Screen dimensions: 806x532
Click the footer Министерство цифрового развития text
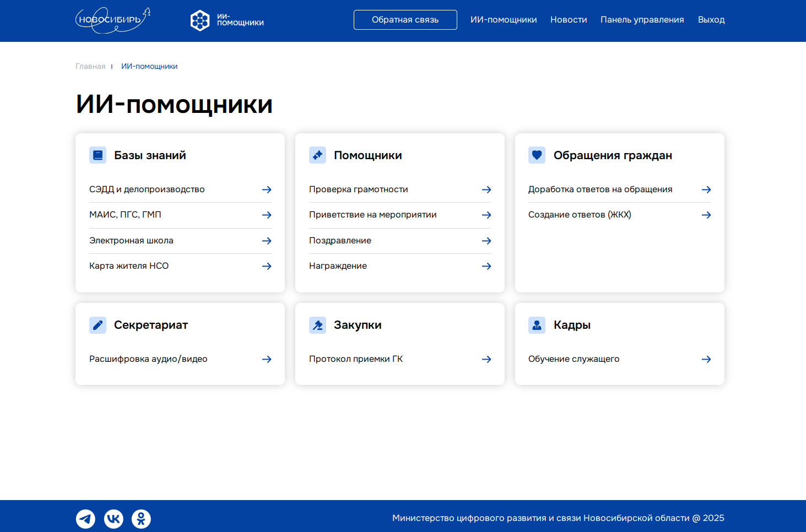(558, 518)
